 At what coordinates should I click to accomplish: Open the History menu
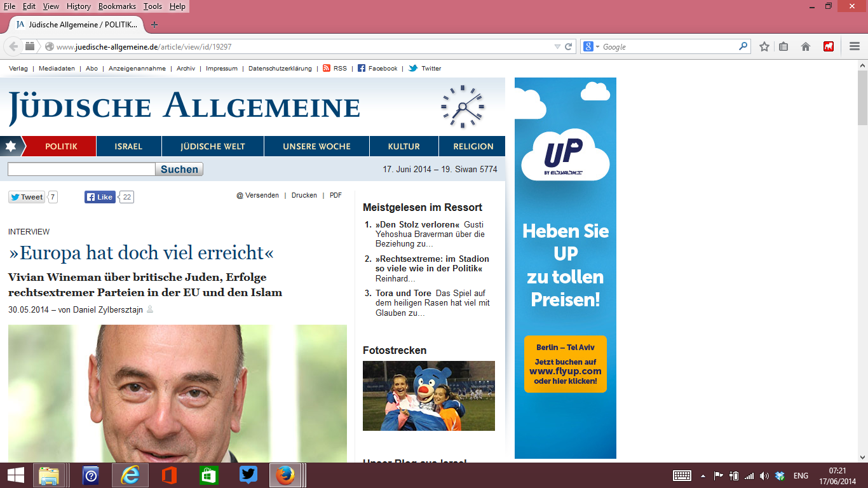78,6
